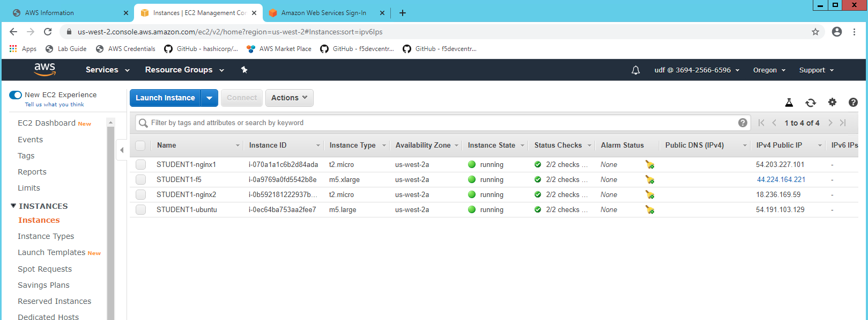Click Tell us what you think link

pyautogui.click(x=54, y=105)
